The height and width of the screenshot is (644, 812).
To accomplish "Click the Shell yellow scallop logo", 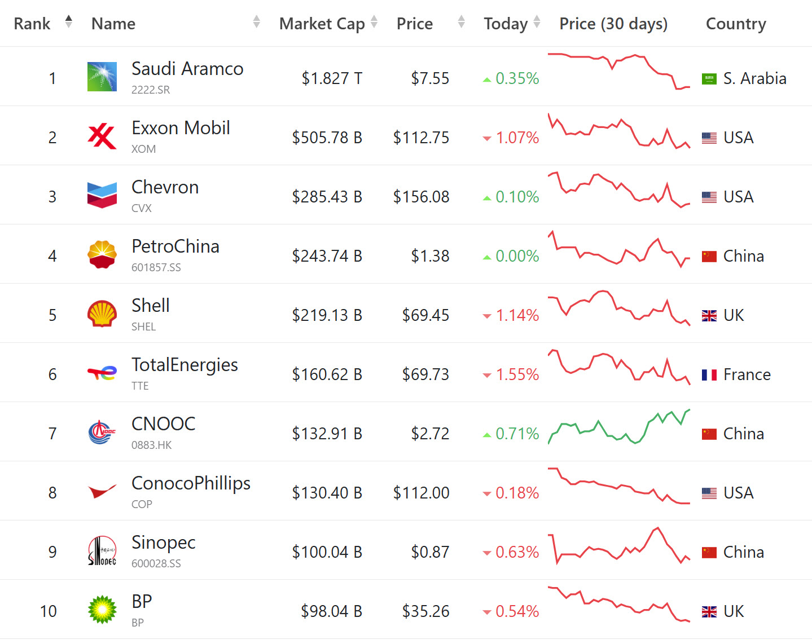I will 102,314.
